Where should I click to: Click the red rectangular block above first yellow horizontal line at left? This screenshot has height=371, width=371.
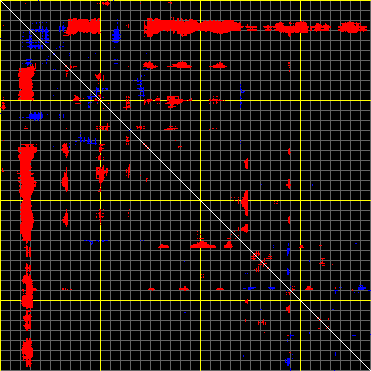point(26,83)
